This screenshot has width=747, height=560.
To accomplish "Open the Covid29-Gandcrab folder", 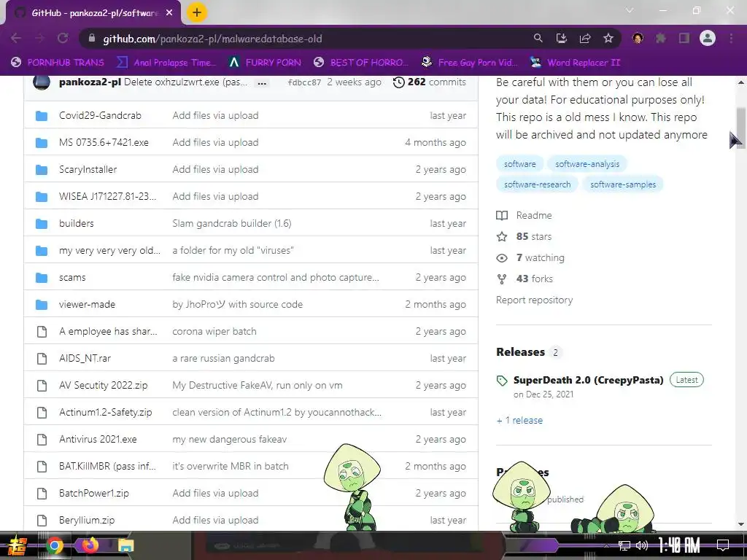I will tap(100, 115).
